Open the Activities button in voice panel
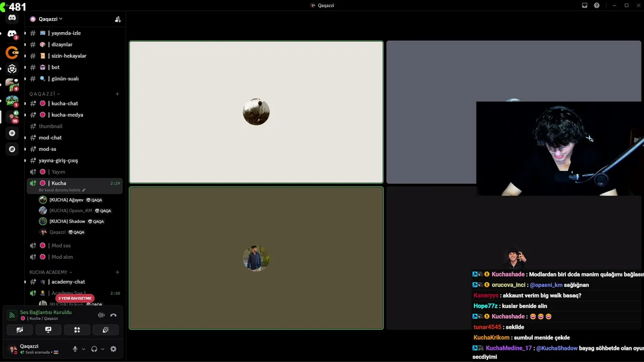Screen dimensions: 644x362 (77, 330)
